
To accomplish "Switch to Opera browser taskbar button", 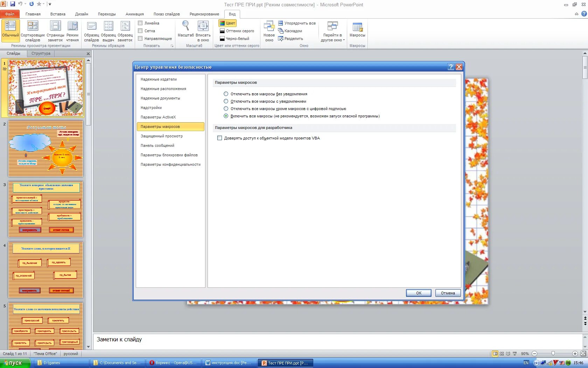I will tap(173, 363).
